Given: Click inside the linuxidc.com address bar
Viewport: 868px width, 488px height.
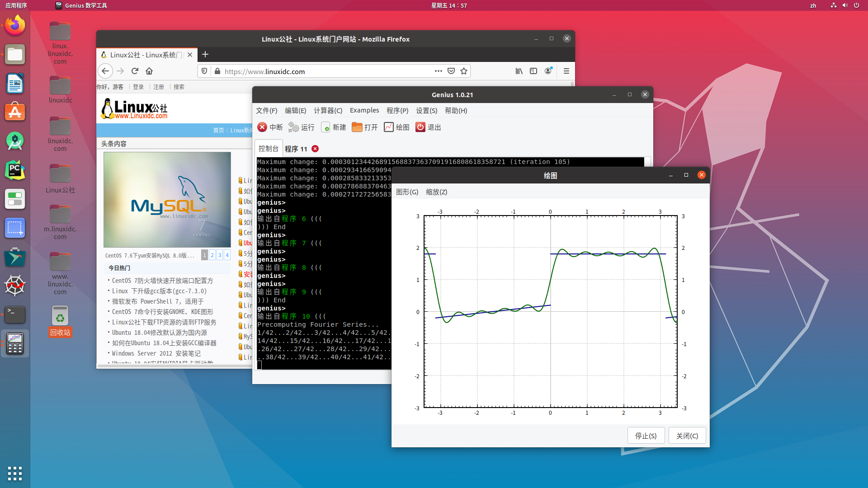Looking at the screenshot, I should 316,71.
